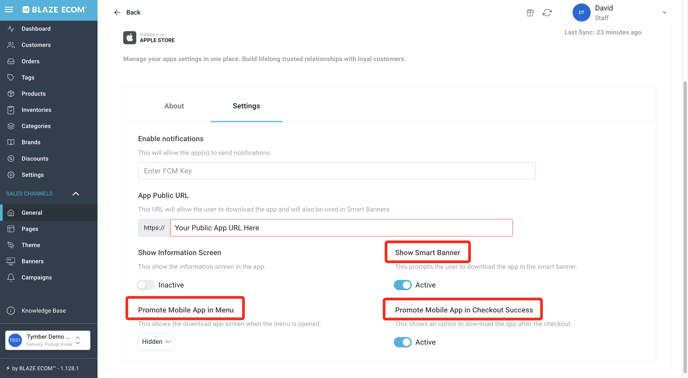Select the Settings tab

(x=246, y=106)
